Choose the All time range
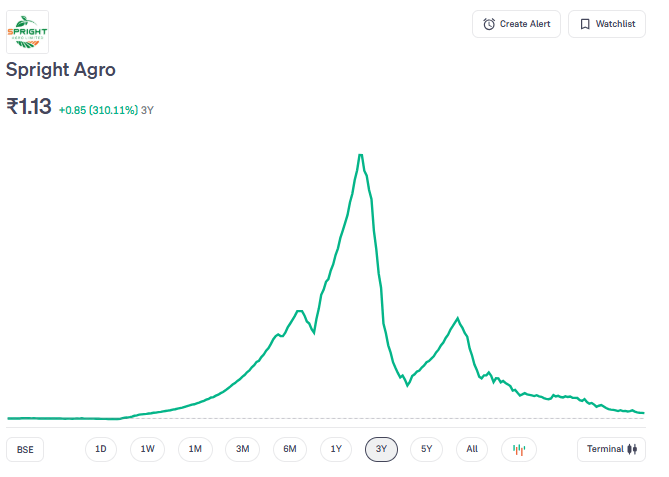This screenshot has width=669, height=477. 472,449
